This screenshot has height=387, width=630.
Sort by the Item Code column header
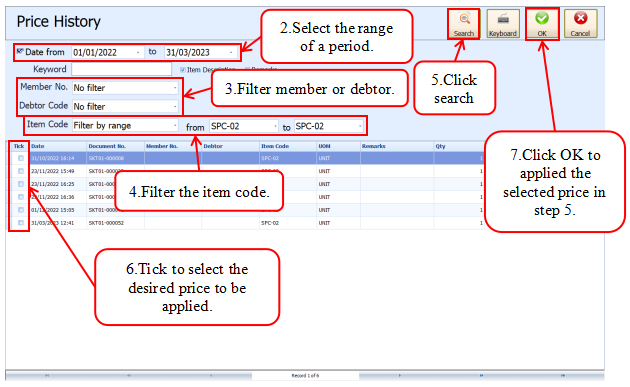(x=288, y=146)
